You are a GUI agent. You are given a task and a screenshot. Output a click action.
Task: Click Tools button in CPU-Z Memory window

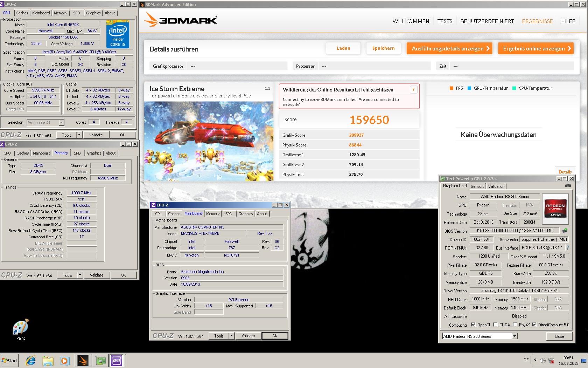(x=67, y=275)
